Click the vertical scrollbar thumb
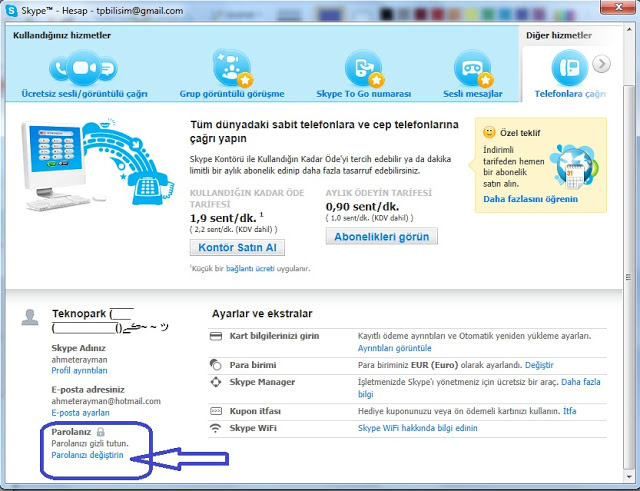 point(629,277)
